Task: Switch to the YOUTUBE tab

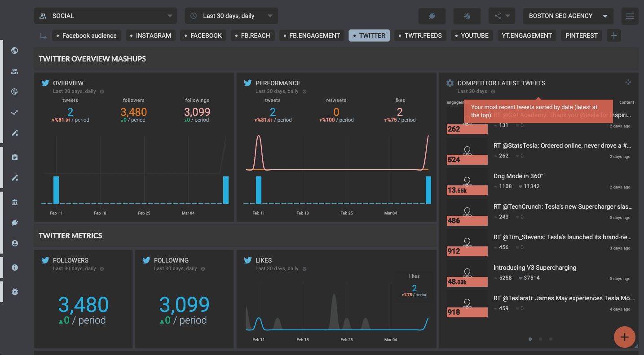Action: pos(472,35)
